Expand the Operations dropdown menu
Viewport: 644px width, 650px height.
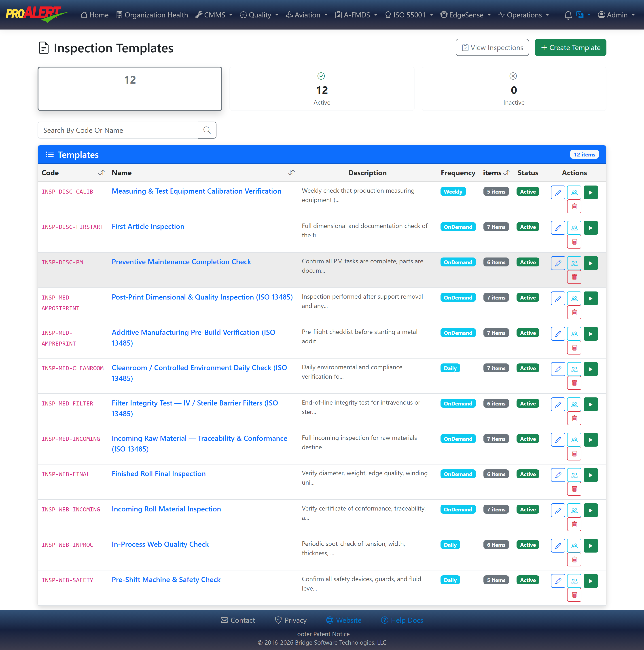click(x=523, y=15)
